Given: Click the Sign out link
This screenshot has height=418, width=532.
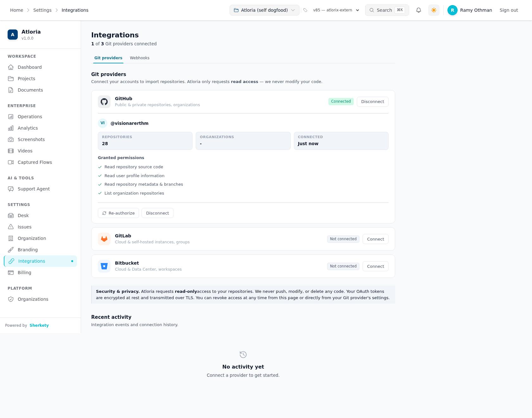Looking at the screenshot, I should (509, 10).
